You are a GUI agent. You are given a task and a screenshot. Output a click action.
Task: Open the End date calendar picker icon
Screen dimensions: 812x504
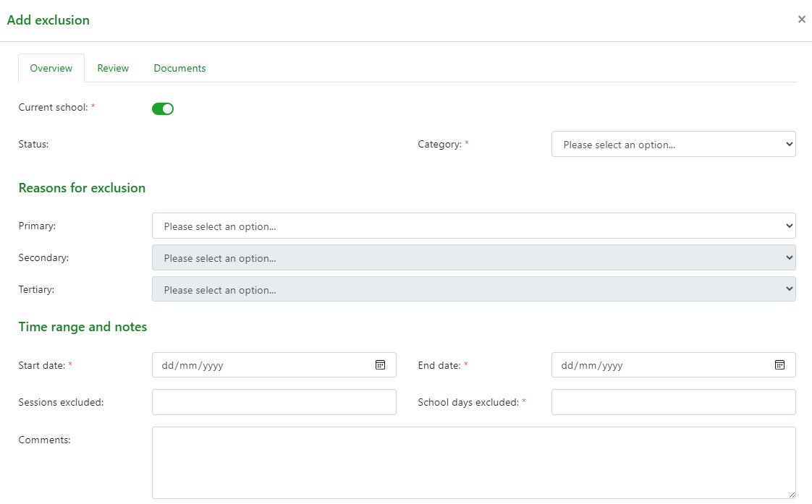779,365
